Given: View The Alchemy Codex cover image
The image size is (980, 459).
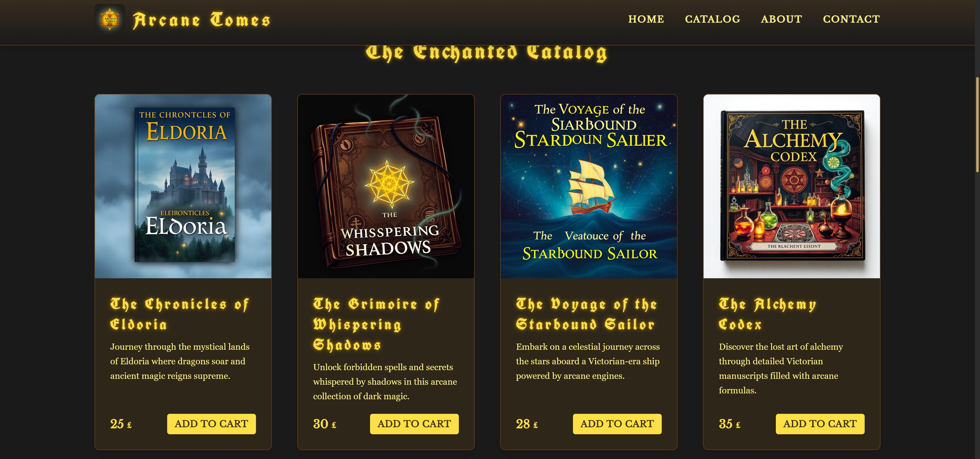Looking at the screenshot, I should click(x=792, y=186).
